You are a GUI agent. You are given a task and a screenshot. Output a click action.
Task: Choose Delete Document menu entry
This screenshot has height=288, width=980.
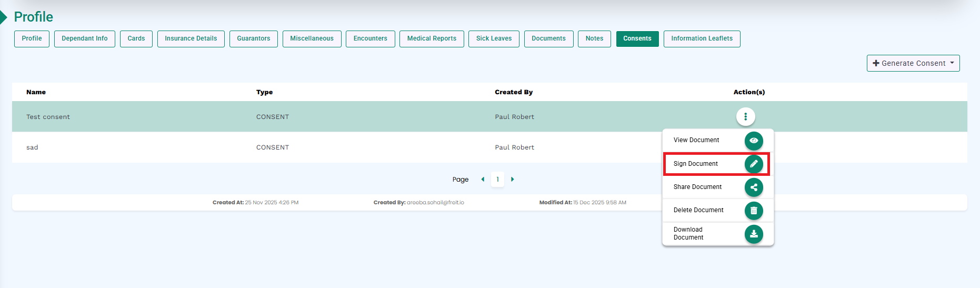click(698, 210)
